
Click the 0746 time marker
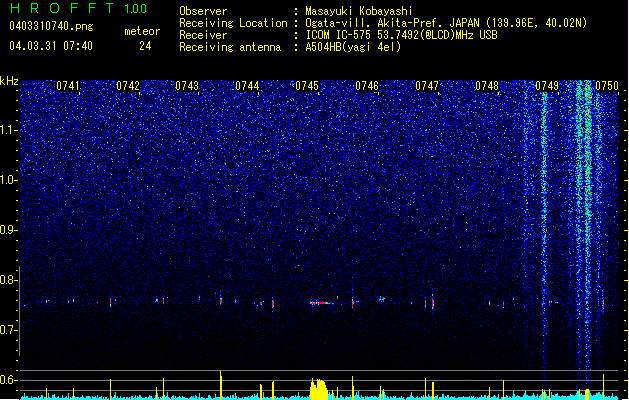pyautogui.click(x=367, y=86)
